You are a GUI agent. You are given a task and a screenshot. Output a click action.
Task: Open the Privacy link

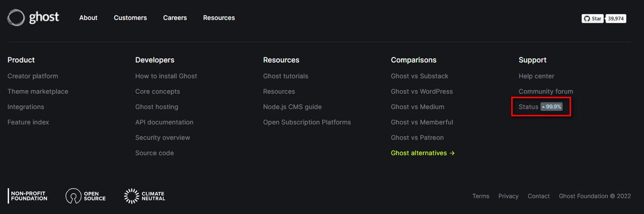(508, 196)
